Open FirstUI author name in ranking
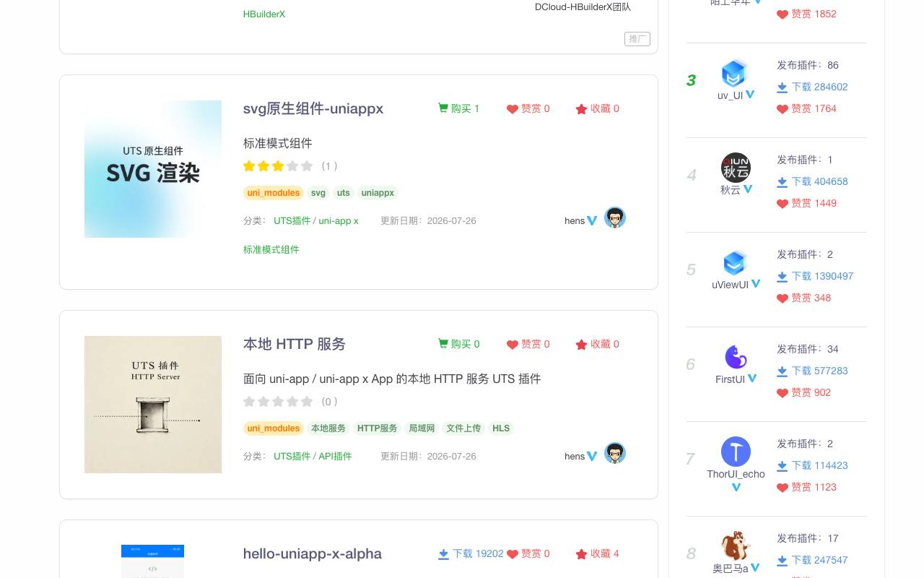924x578 pixels. pyautogui.click(x=730, y=379)
